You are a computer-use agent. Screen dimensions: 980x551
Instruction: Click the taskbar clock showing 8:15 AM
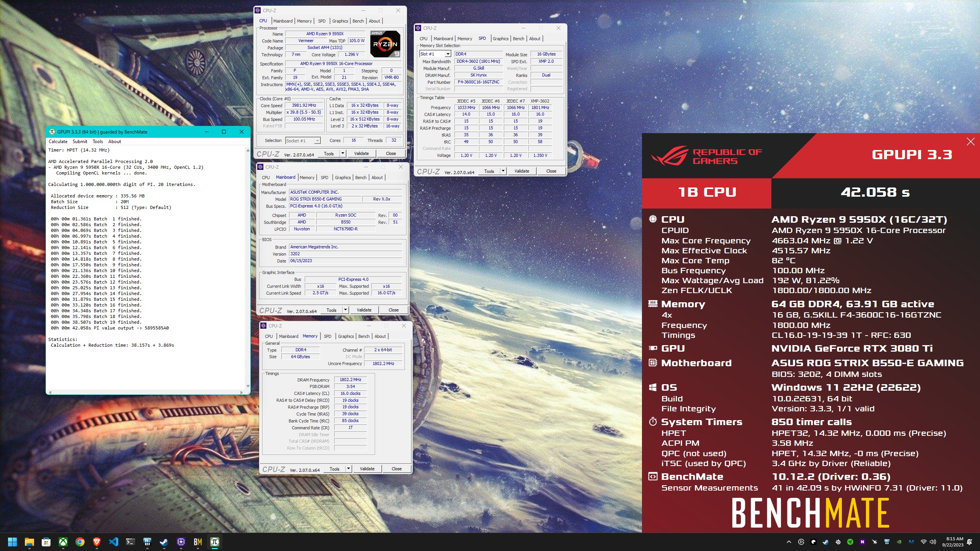955,542
